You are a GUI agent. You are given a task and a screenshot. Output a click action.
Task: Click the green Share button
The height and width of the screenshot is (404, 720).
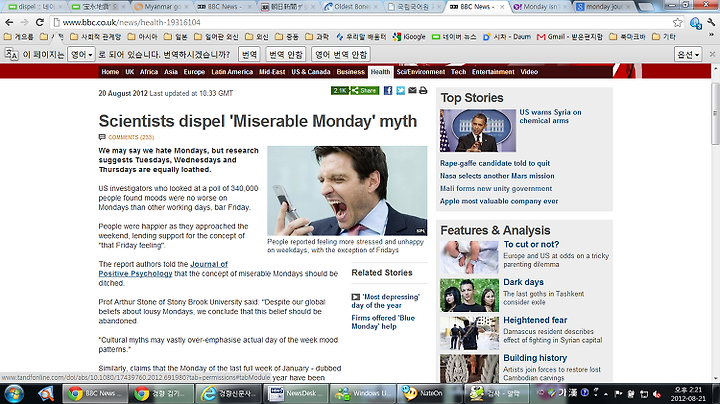pyautogui.click(x=365, y=90)
